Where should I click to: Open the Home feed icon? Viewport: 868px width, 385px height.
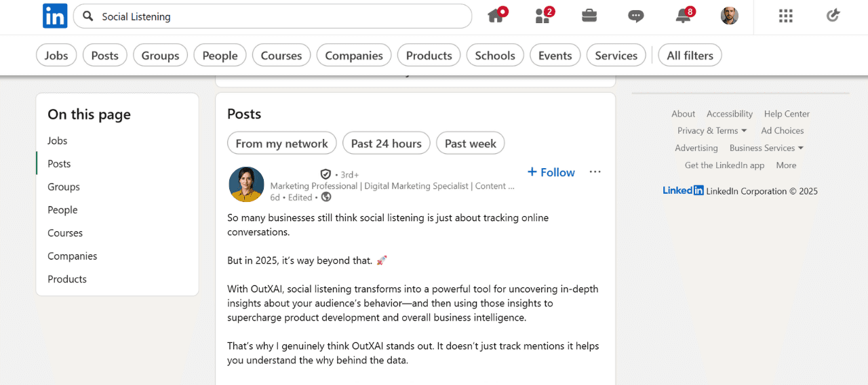click(496, 16)
